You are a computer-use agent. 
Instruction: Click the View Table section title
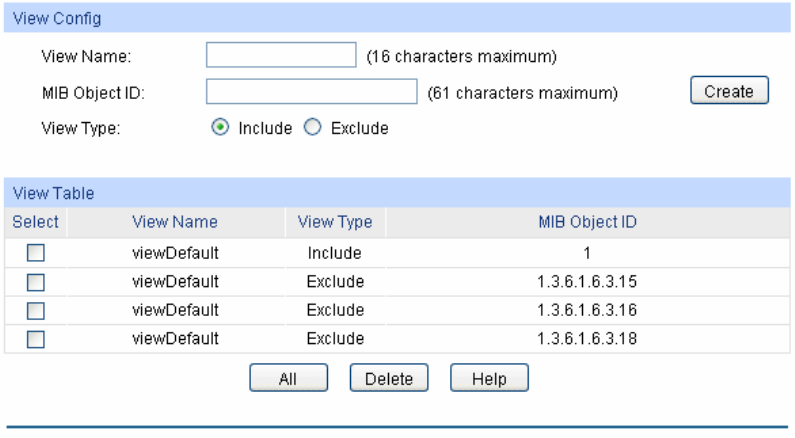tap(46, 192)
